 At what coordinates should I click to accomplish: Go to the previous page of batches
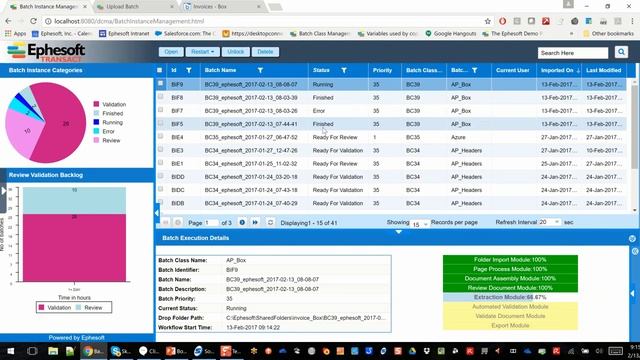178,222
